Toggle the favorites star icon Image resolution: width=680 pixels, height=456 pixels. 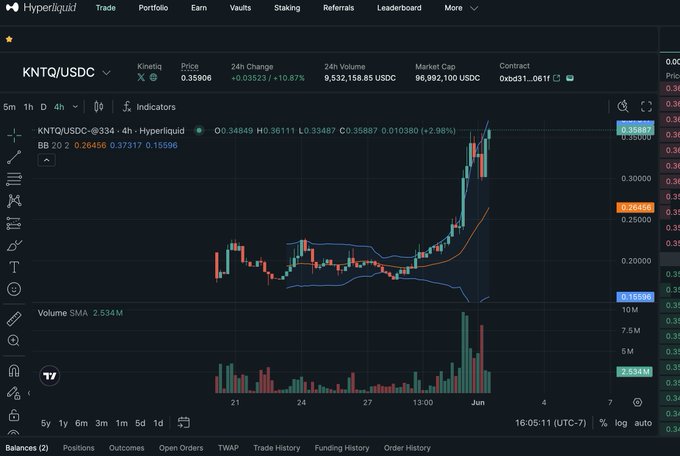9,39
